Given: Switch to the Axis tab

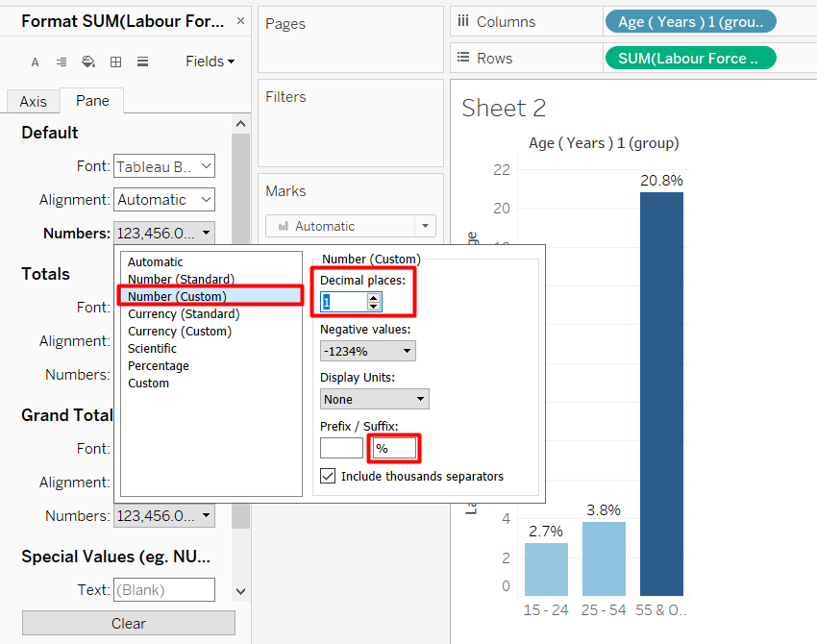Looking at the screenshot, I should [33, 101].
